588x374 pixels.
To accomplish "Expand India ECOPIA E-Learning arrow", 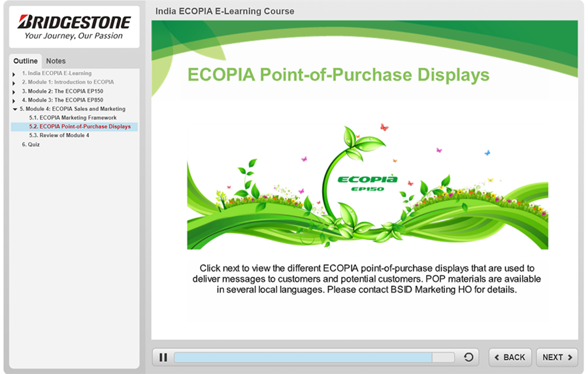I will pos(14,74).
